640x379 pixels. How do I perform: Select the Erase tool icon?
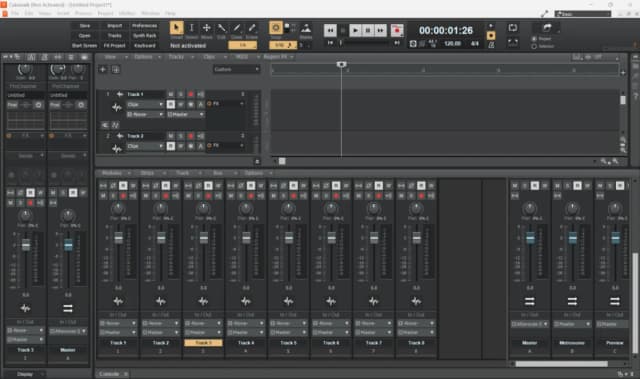252,28
